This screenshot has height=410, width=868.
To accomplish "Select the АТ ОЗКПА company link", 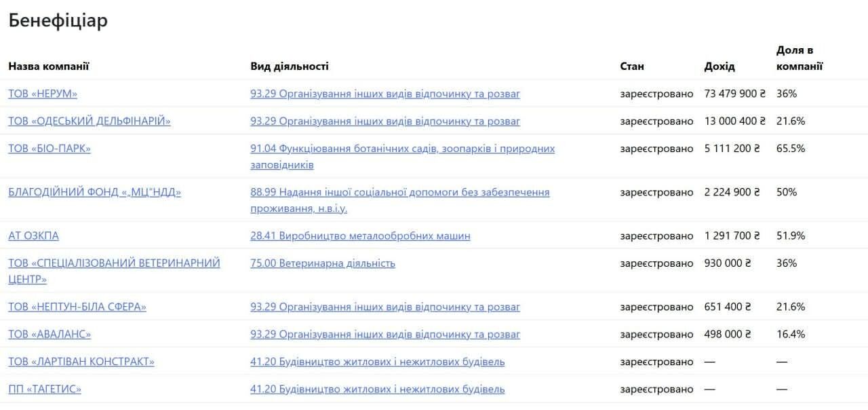I will (x=34, y=236).
